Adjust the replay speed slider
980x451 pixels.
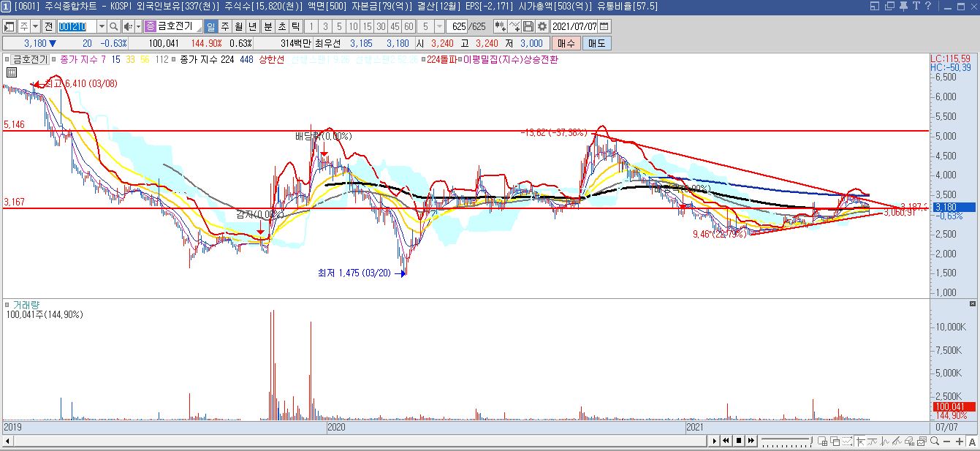click(x=786, y=441)
